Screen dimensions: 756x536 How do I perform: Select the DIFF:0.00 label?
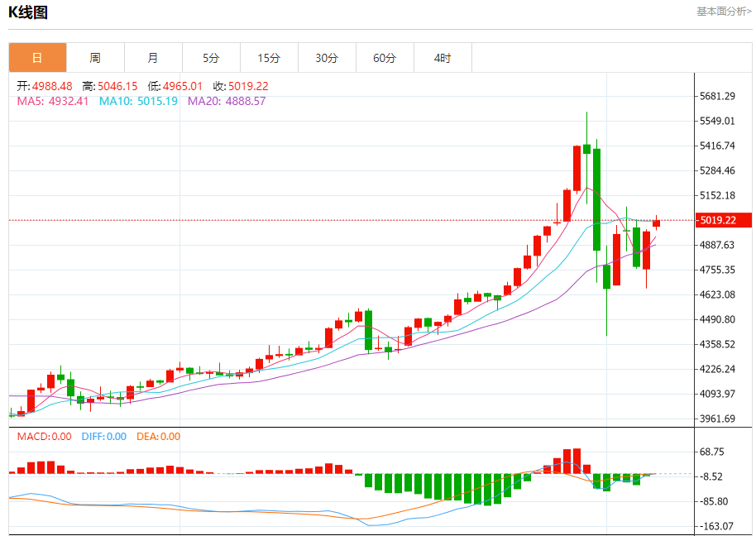(103, 437)
